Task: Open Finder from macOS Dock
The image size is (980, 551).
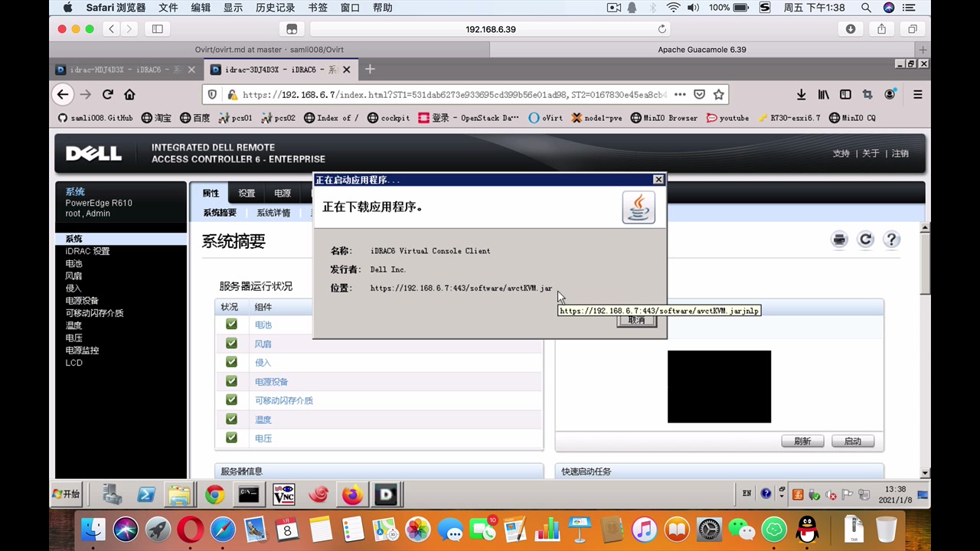Action: click(x=93, y=529)
